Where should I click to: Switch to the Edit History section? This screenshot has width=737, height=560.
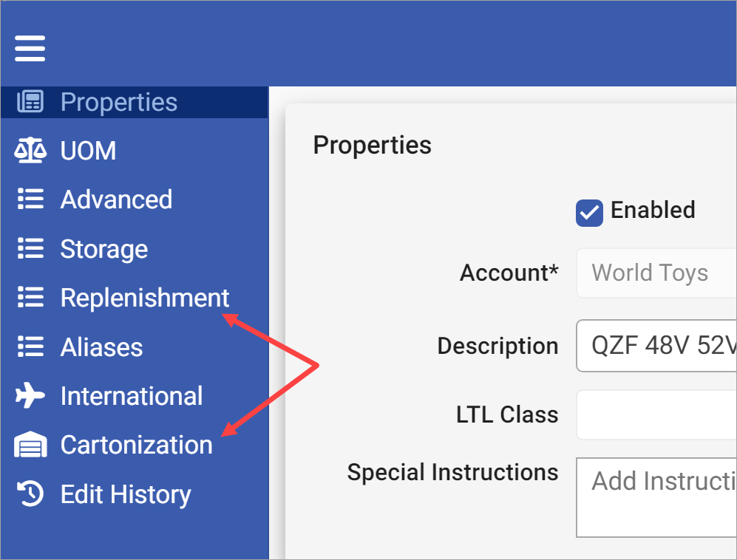126,494
